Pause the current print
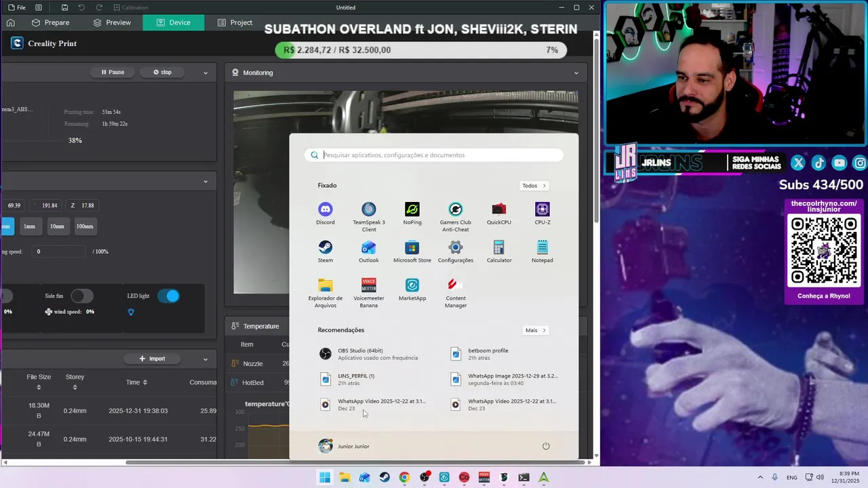The height and width of the screenshot is (488, 868). point(113,72)
